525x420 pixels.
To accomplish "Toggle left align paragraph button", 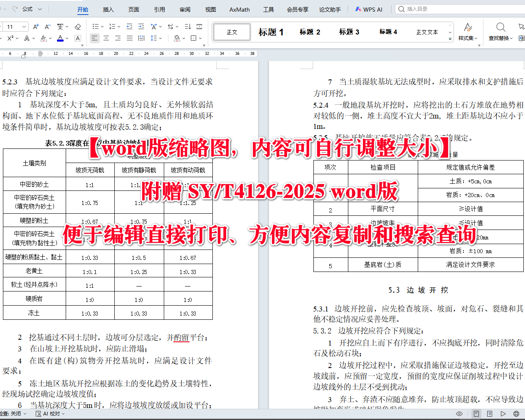I will [x=95, y=38].
